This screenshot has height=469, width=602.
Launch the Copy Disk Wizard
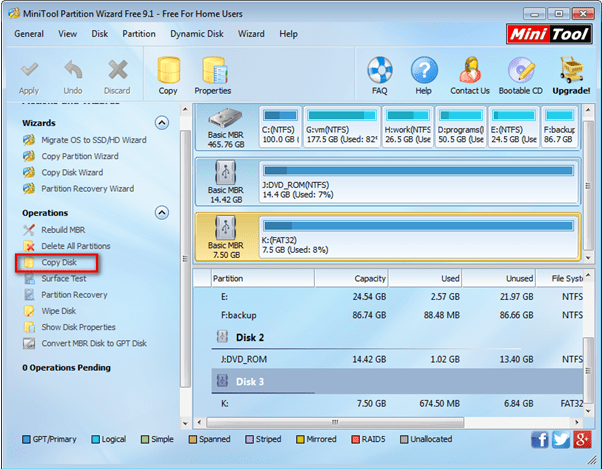63,172
